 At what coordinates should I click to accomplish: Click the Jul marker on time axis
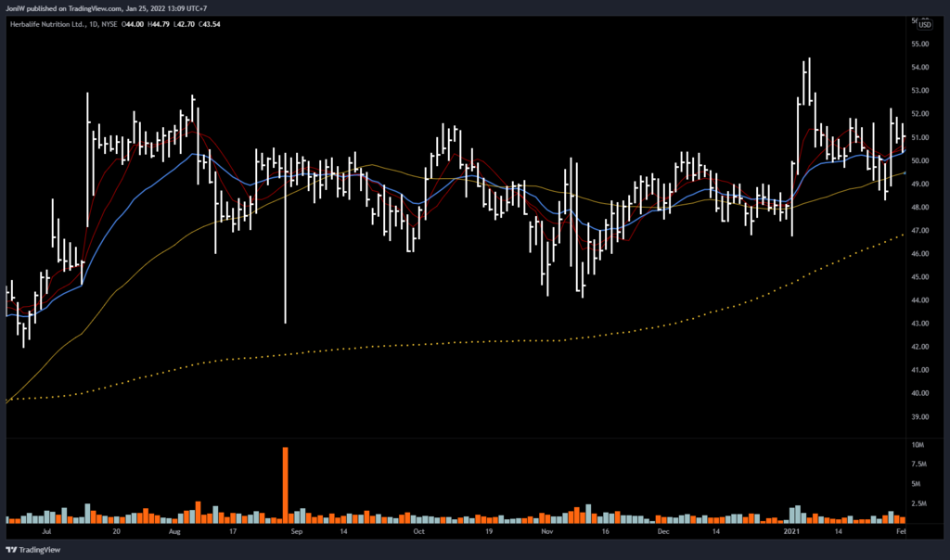[x=47, y=533]
